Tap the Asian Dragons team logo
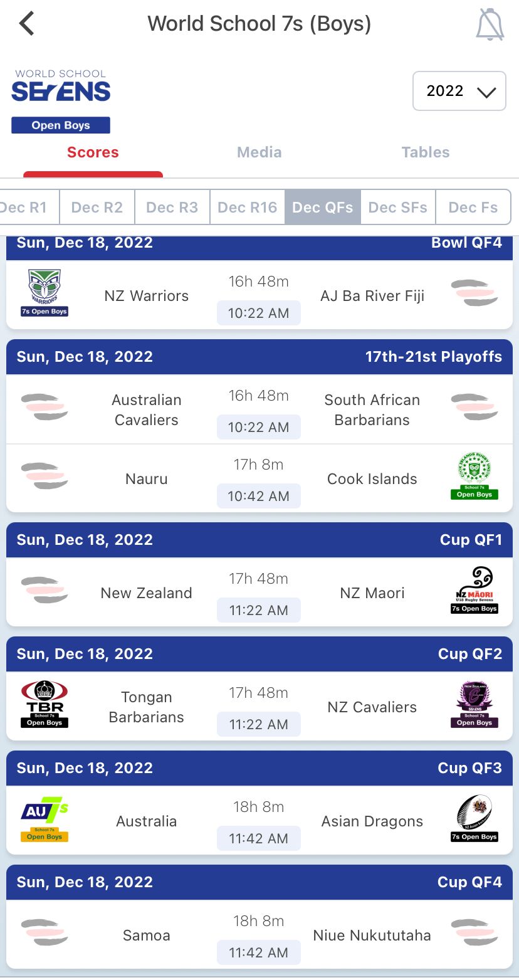 [474, 819]
